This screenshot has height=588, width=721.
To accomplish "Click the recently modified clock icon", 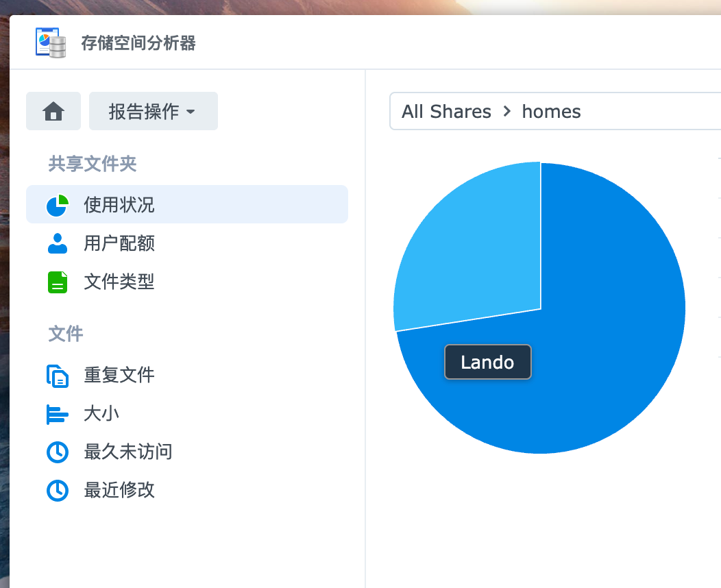I will coord(58,491).
